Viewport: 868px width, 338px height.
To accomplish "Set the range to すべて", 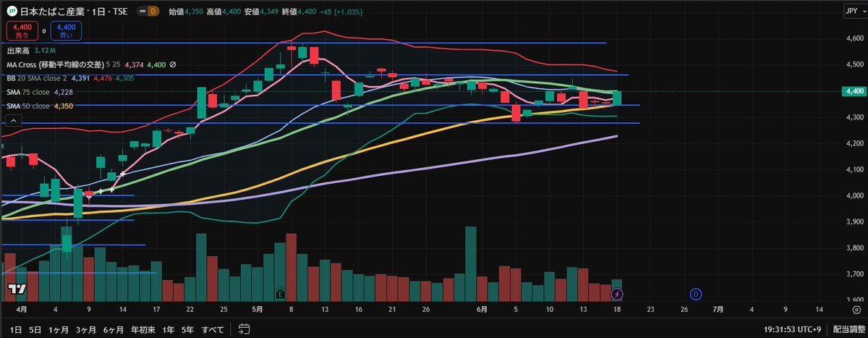I will tap(213, 329).
